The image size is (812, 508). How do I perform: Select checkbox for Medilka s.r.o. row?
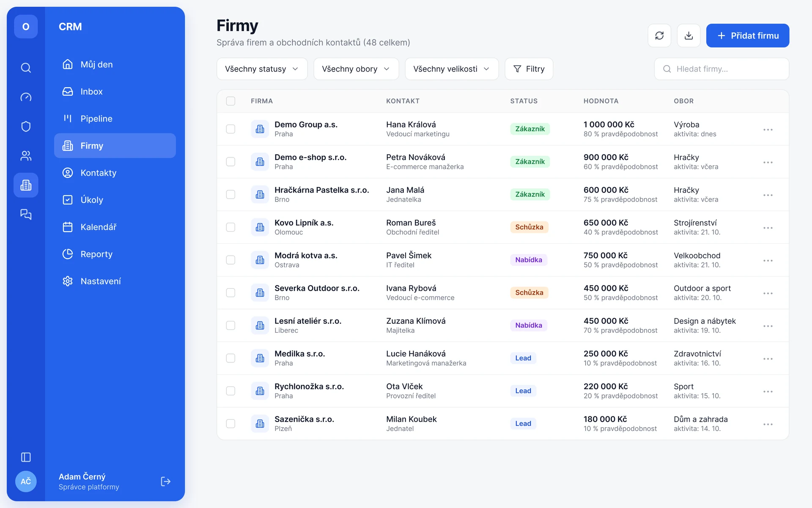tap(230, 358)
